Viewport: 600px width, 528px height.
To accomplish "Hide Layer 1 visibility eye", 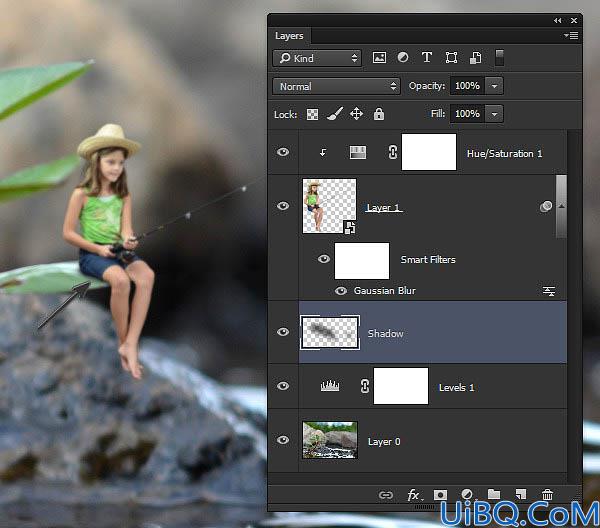I will 283,206.
